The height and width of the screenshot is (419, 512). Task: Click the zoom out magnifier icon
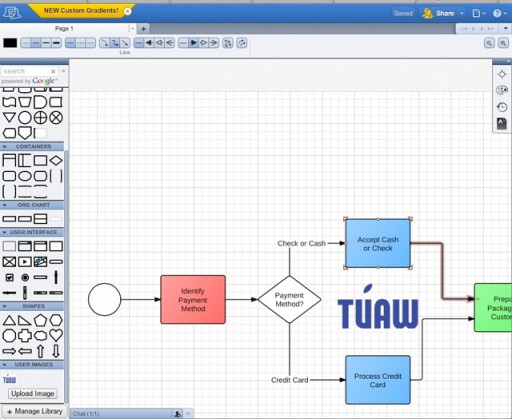pyautogui.click(x=489, y=43)
